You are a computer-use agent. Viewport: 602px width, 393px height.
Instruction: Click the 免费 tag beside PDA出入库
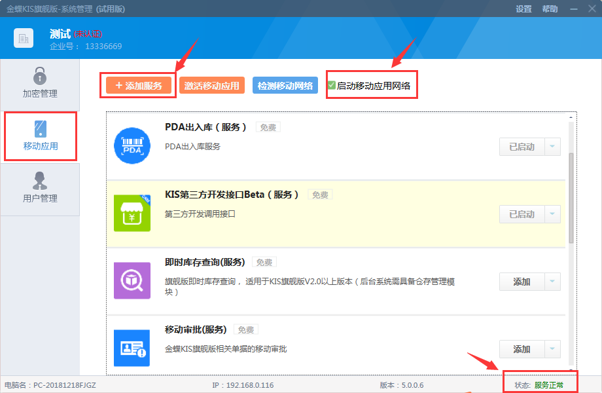tap(268, 127)
